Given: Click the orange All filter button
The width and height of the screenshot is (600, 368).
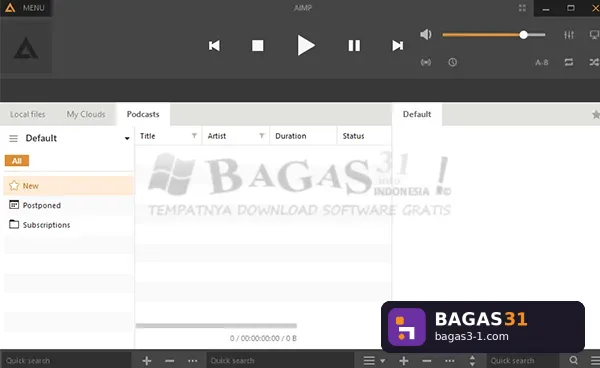Looking at the screenshot, I should [17, 161].
